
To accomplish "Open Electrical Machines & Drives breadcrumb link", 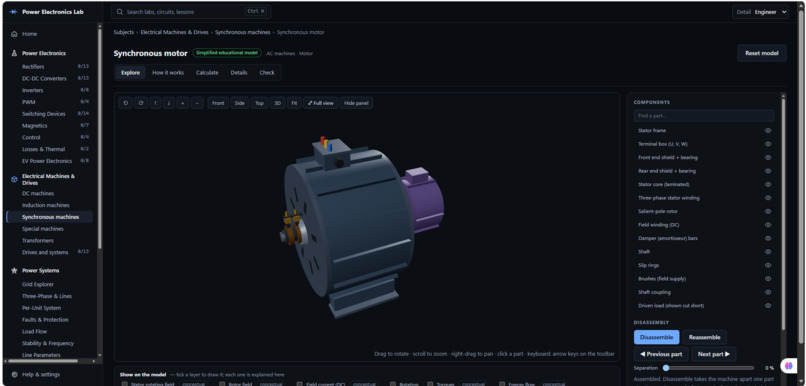I will click(x=174, y=32).
